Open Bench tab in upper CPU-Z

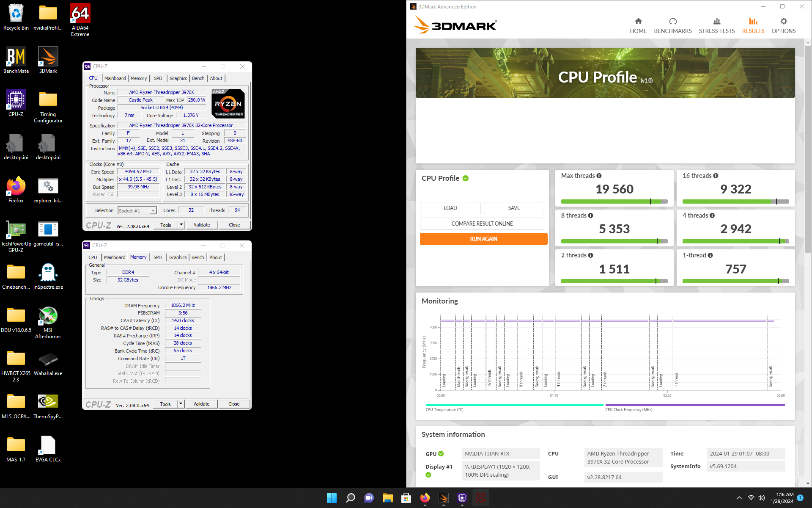(x=198, y=78)
